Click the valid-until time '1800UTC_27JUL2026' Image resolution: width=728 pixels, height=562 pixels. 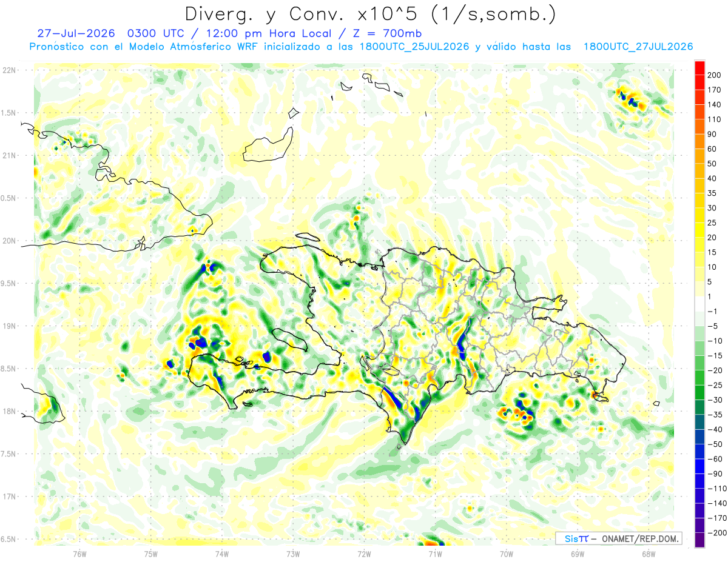pos(638,47)
